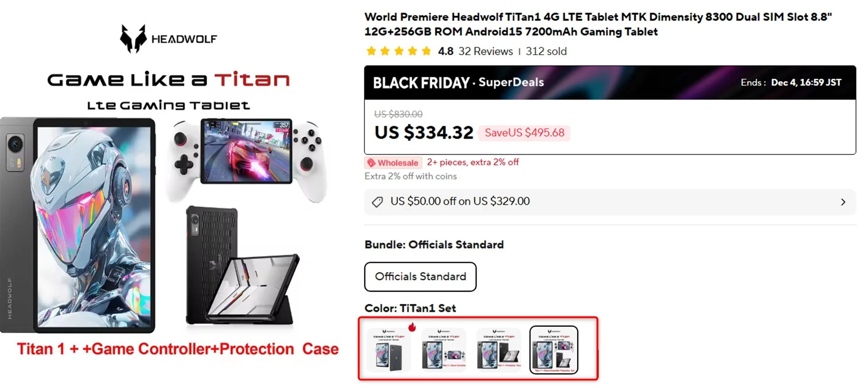Click the red flame hot-item icon
The image size is (868, 388).
point(412,327)
